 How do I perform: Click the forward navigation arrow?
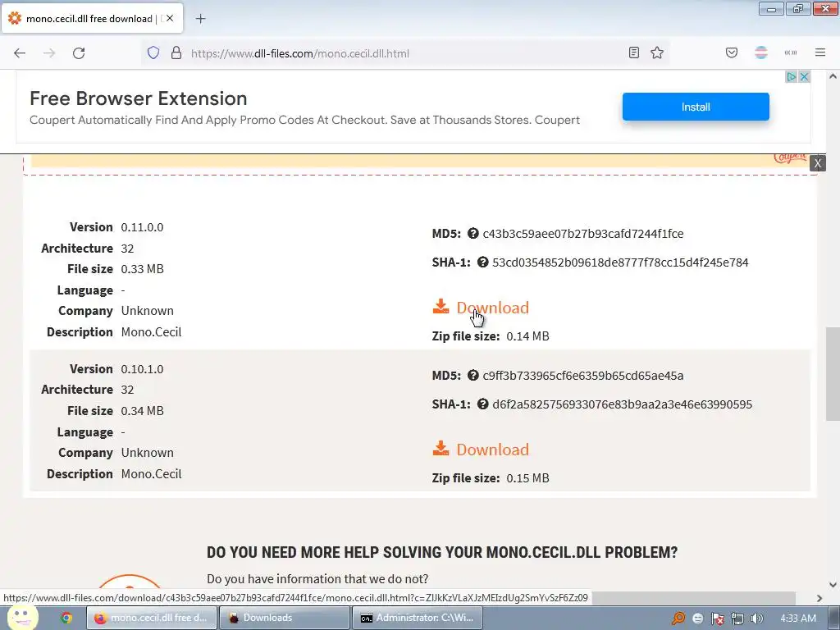(x=49, y=53)
